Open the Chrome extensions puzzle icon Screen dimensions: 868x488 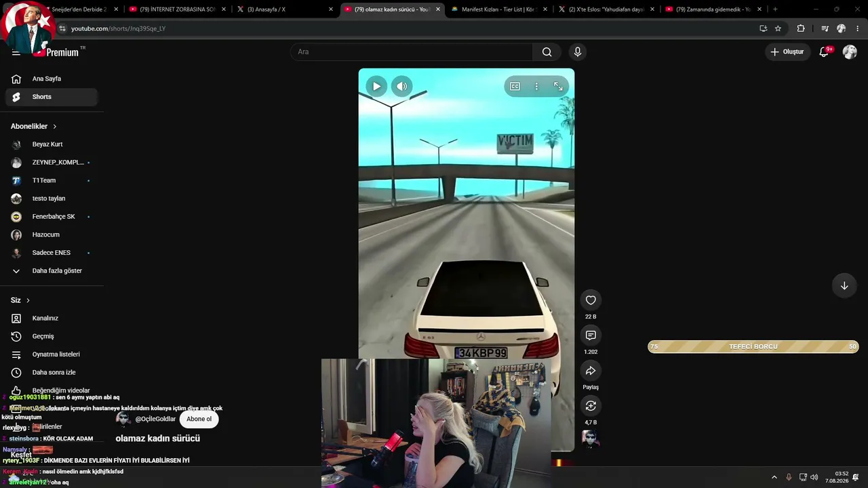801,28
